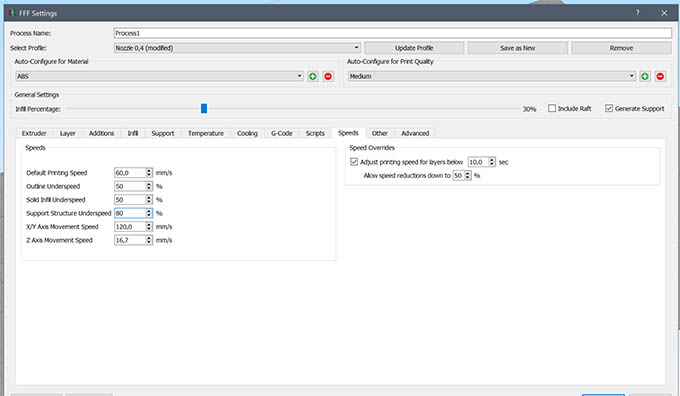Remove the Medium print quality entry
Screen dimensions: 680x396
pos(660,76)
